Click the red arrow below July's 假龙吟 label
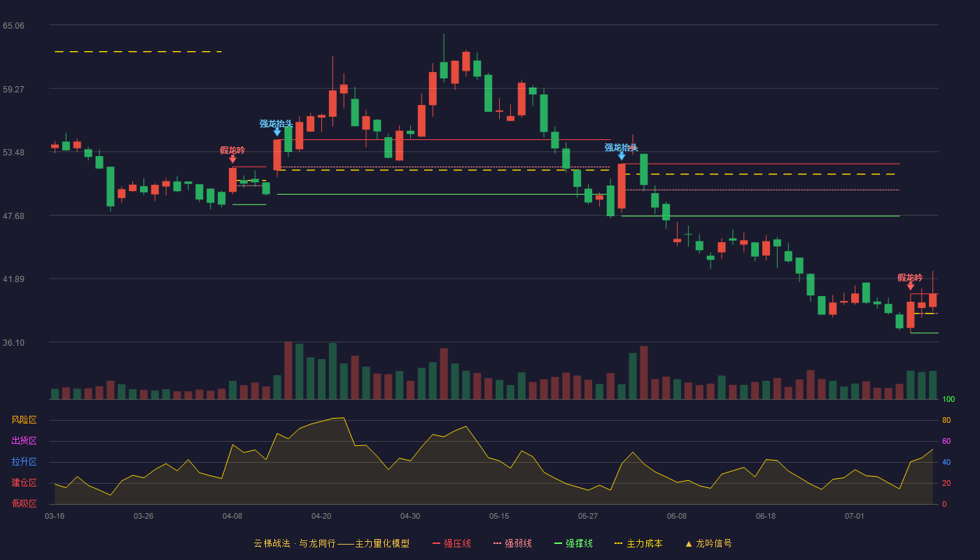The width and height of the screenshot is (980, 560). pos(911,286)
